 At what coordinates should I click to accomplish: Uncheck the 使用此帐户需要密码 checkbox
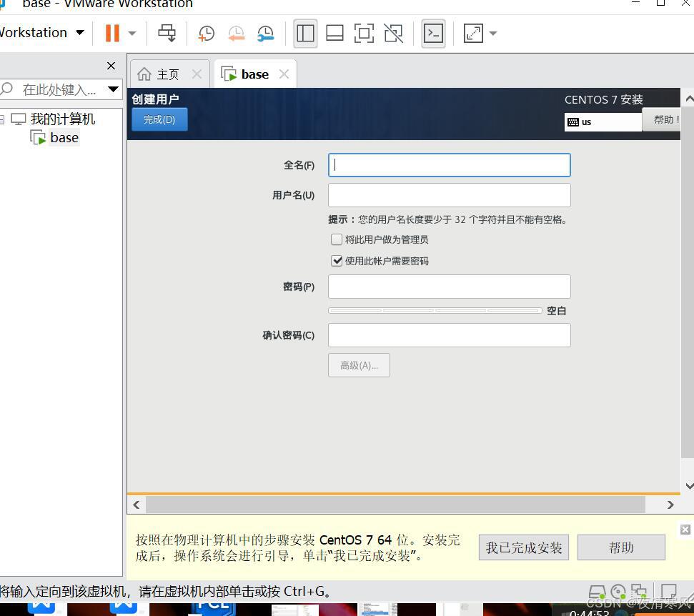coord(337,261)
